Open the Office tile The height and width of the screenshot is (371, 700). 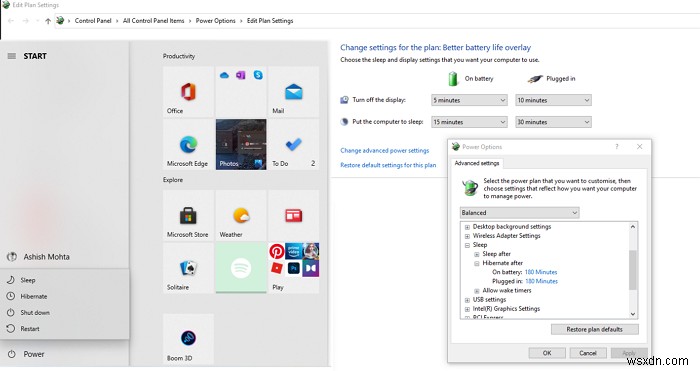(x=188, y=92)
